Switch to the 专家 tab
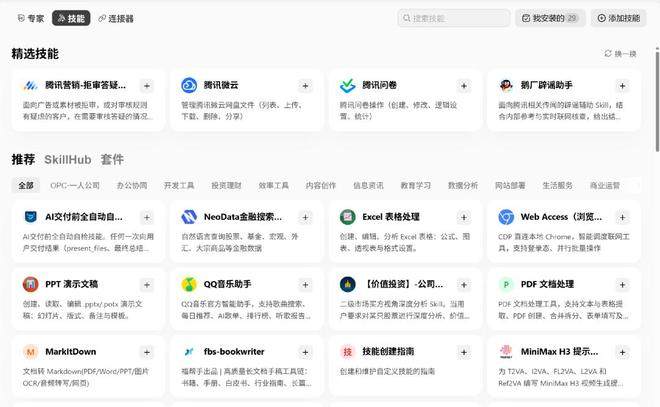This screenshot has width=660, height=407. click(x=30, y=19)
